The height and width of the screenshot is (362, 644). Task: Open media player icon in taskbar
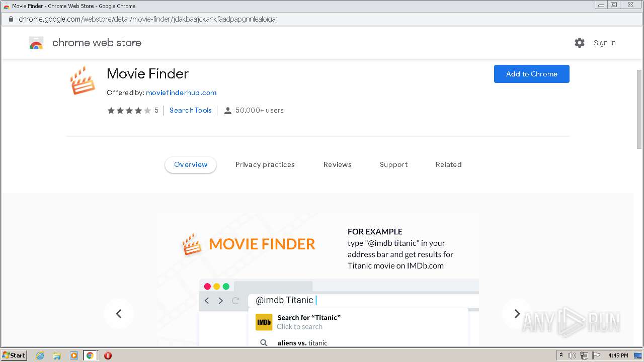(x=73, y=355)
